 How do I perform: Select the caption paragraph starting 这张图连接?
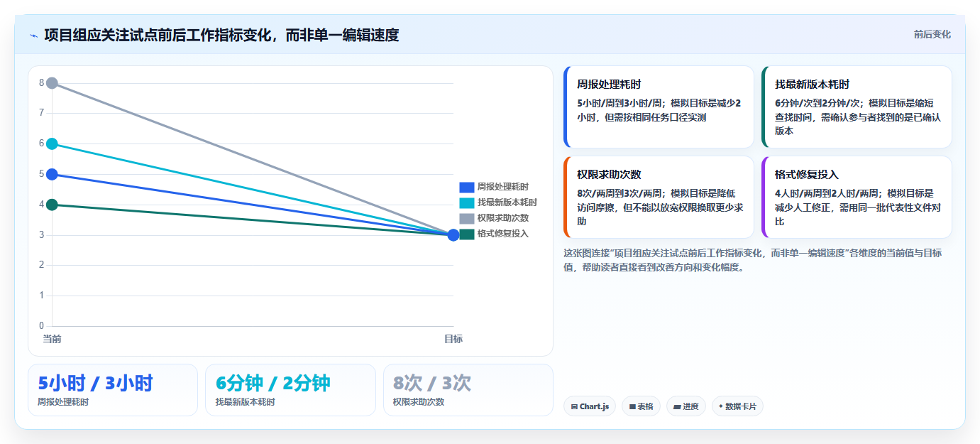point(754,260)
